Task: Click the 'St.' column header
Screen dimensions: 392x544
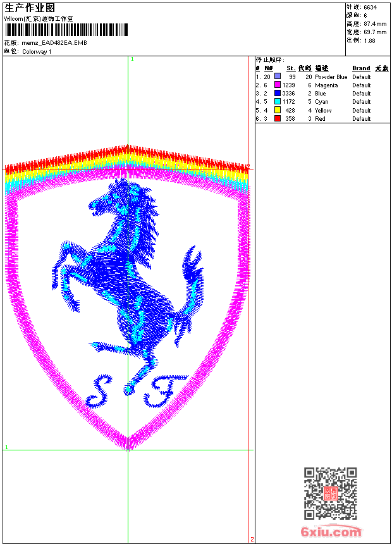Action: 291,68
